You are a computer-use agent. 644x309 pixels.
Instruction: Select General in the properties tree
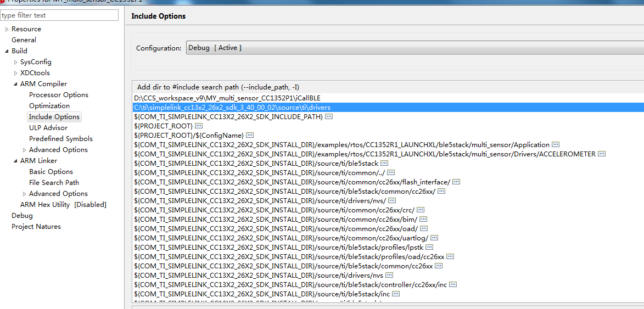tap(24, 40)
